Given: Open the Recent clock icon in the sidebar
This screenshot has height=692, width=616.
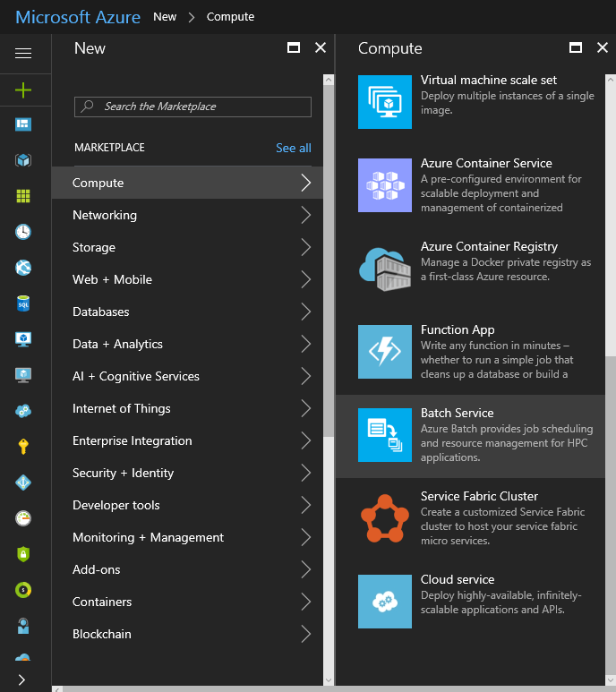Looking at the screenshot, I should [x=23, y=232].
